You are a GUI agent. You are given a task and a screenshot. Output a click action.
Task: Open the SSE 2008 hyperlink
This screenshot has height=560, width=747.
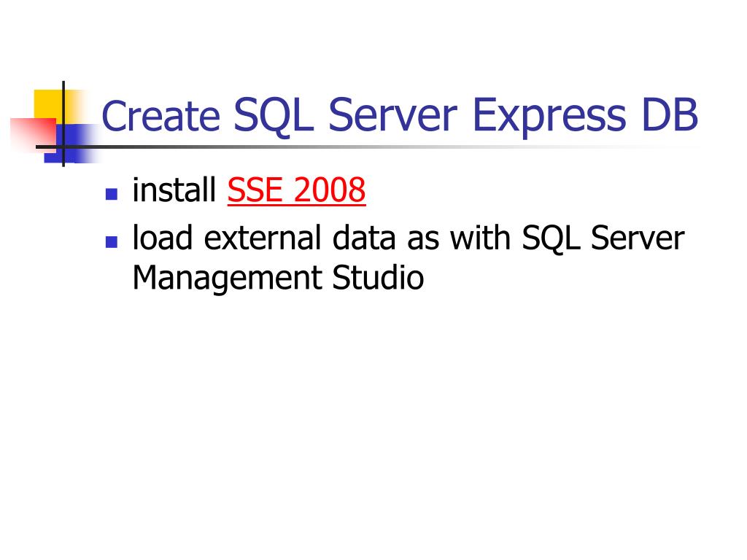296,190
